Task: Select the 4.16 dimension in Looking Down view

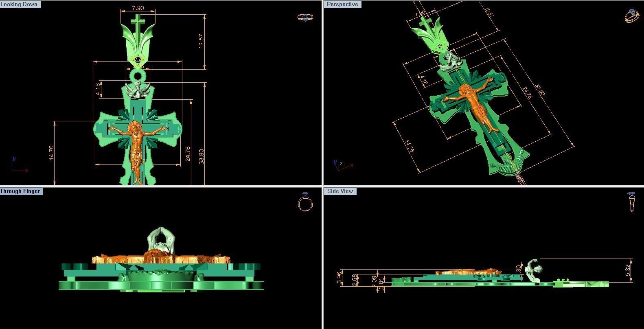Action: tap(98, 89)
